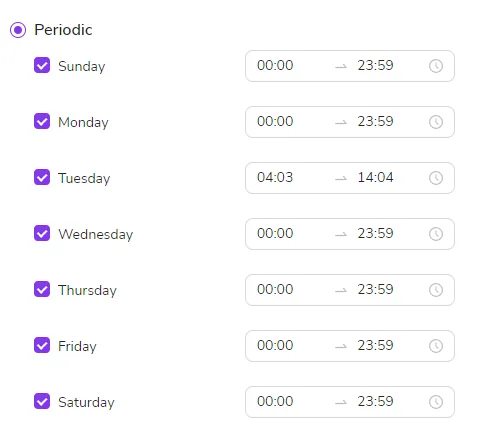
Task: Open Thursday time picker clock icon
Action: pos(436,290)
